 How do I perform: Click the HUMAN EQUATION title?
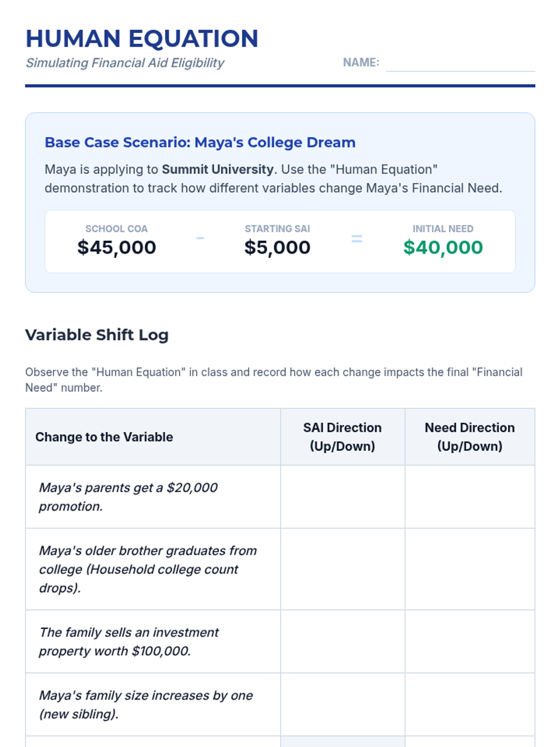(142, 38)
